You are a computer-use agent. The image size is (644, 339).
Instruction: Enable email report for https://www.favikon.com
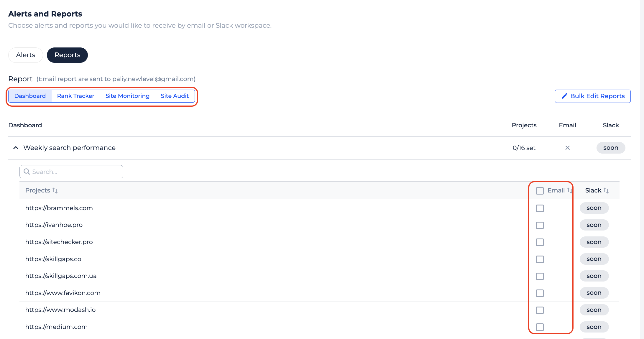[540, 293]
